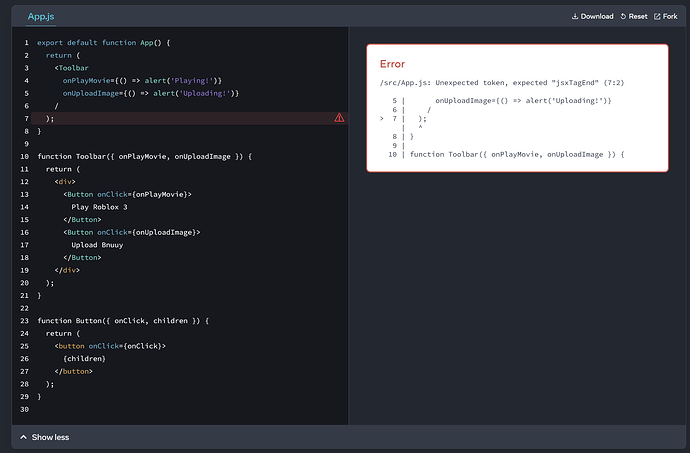Click the red Error heading
This screenshot has height=453, width=690.
(392, 64)
